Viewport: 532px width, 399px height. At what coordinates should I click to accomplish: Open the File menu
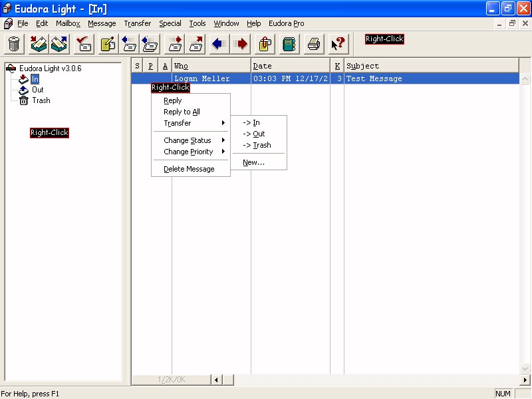pos(23,23)
